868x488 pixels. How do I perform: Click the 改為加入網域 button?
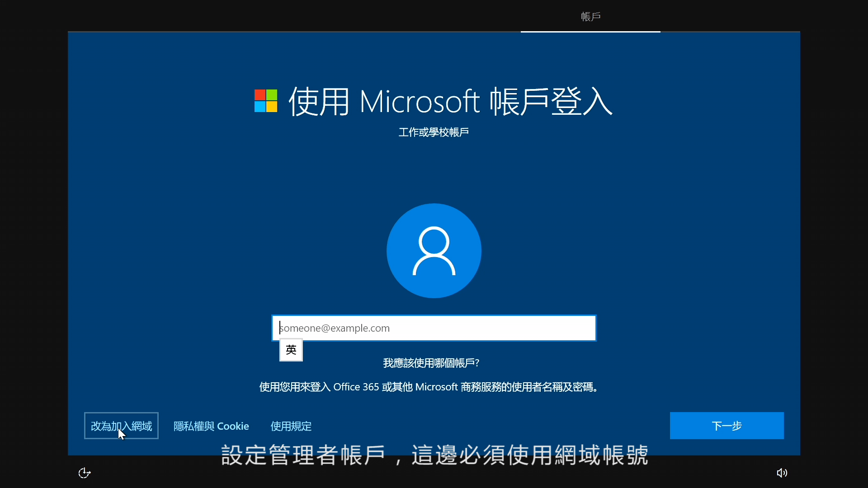(121, 426)
